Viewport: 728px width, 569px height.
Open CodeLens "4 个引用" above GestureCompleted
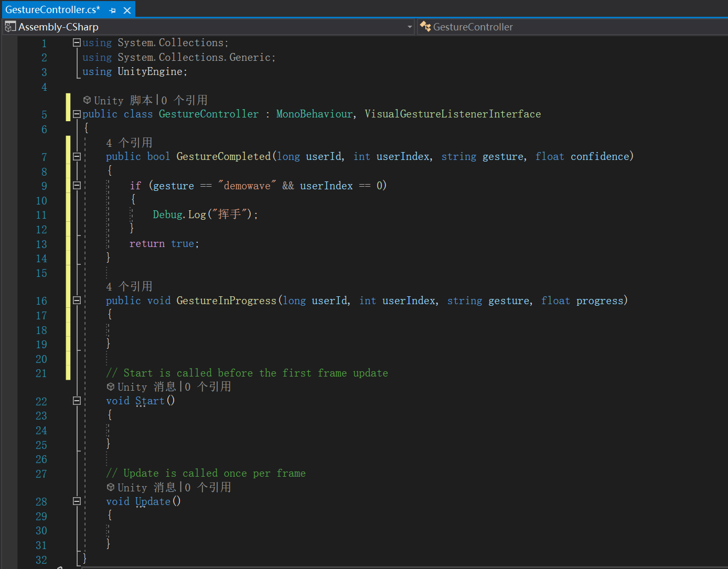pos(130,142)
